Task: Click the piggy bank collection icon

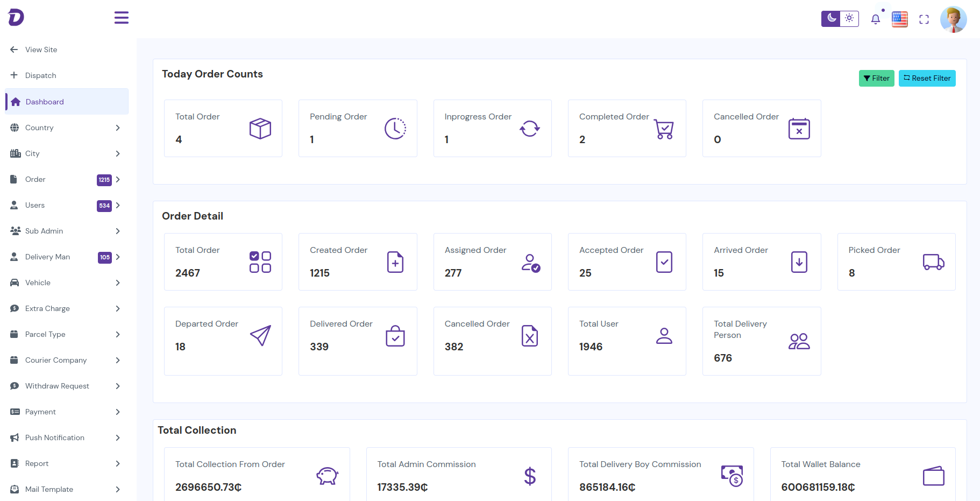Action: 327,476
